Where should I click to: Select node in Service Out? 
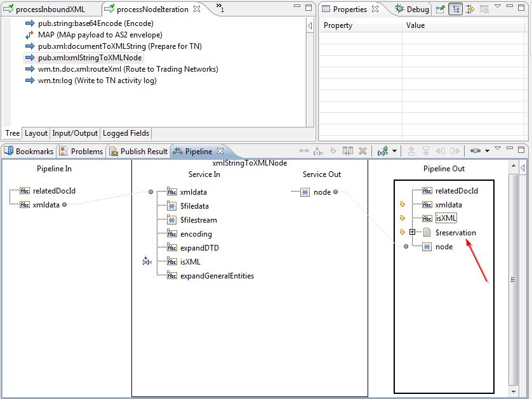[x=322, y=192]
